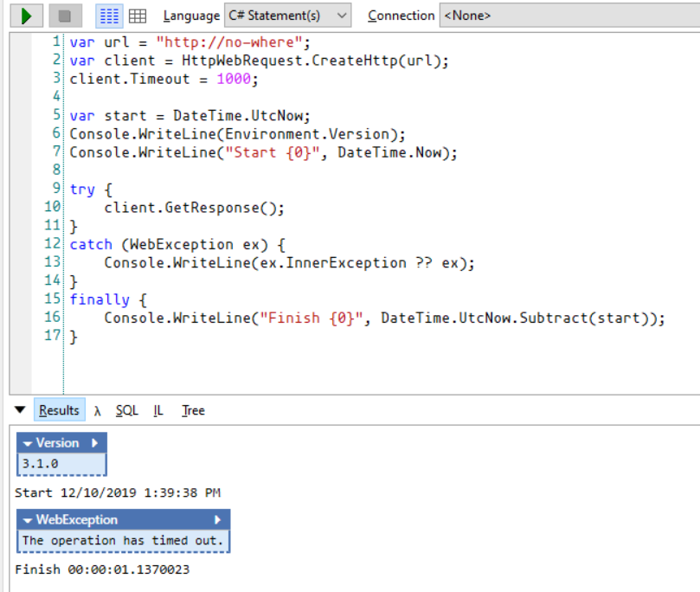Click the 1000 timeout value in the code
The height and width of the screenshot is (592, 700).
pos(234,79)
